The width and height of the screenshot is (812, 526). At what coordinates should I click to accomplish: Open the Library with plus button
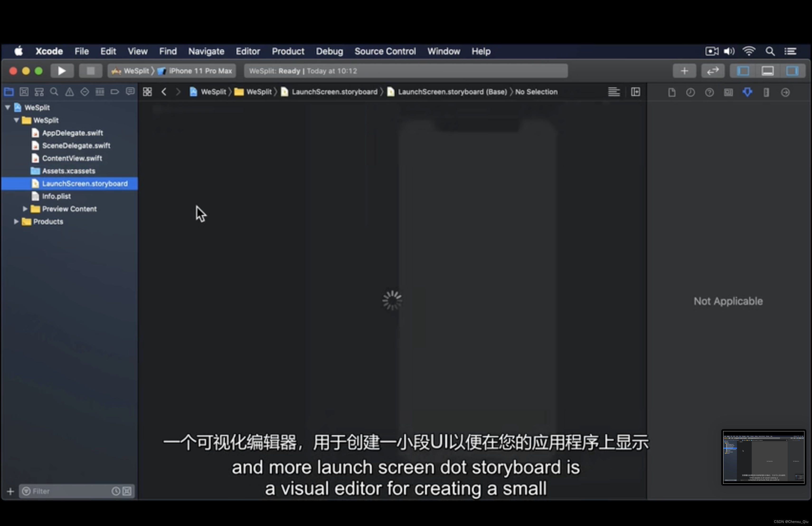click(x=684, y=71)
